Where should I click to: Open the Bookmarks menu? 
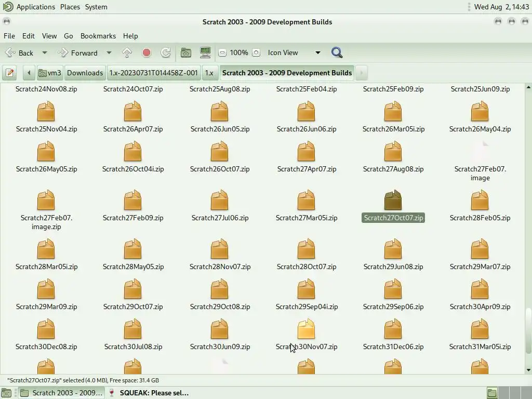98,36
